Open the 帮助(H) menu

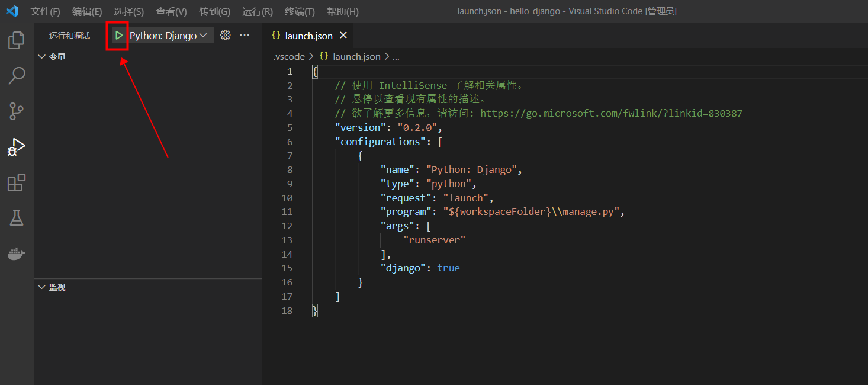[x=343, y=11]
